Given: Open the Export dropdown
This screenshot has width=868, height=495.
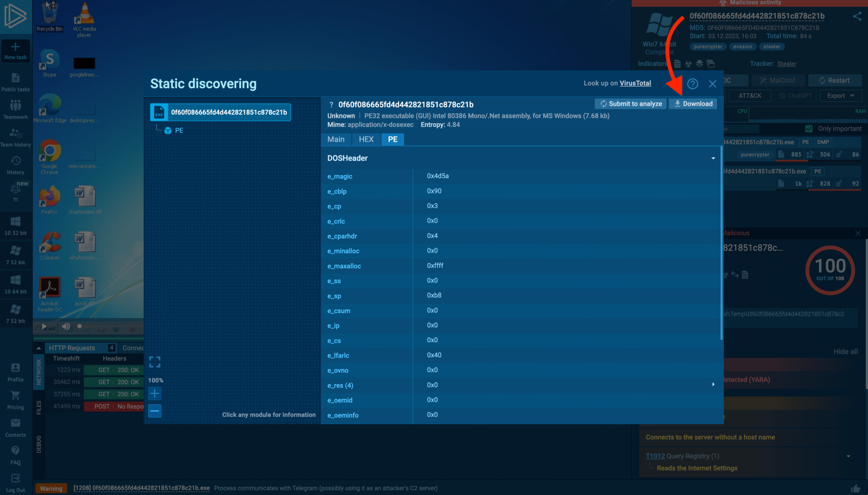Looking at the screenshot, I should pyautogui.click(x=841, y=96).
